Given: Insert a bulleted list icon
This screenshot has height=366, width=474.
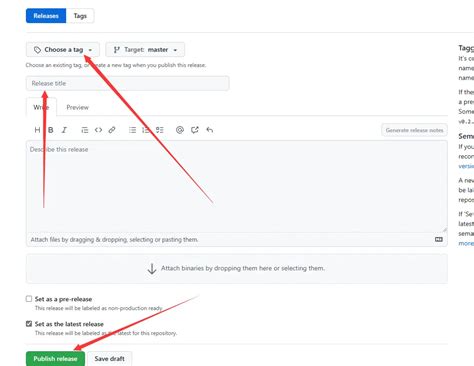Looking at the screenshot, I should point(132,130).
